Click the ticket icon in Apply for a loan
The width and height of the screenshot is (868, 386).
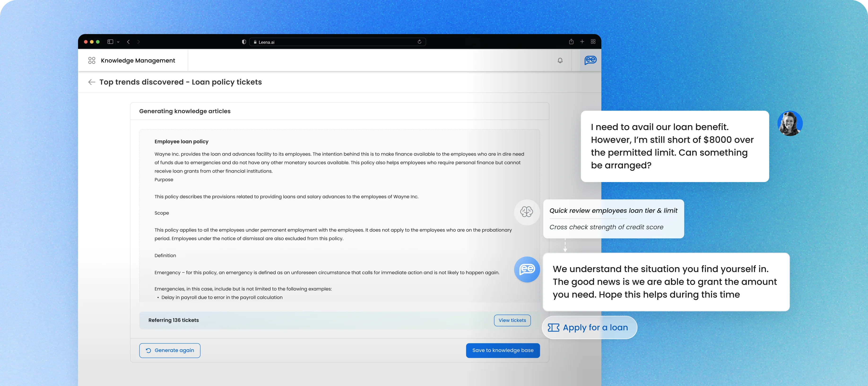(553, 327)
